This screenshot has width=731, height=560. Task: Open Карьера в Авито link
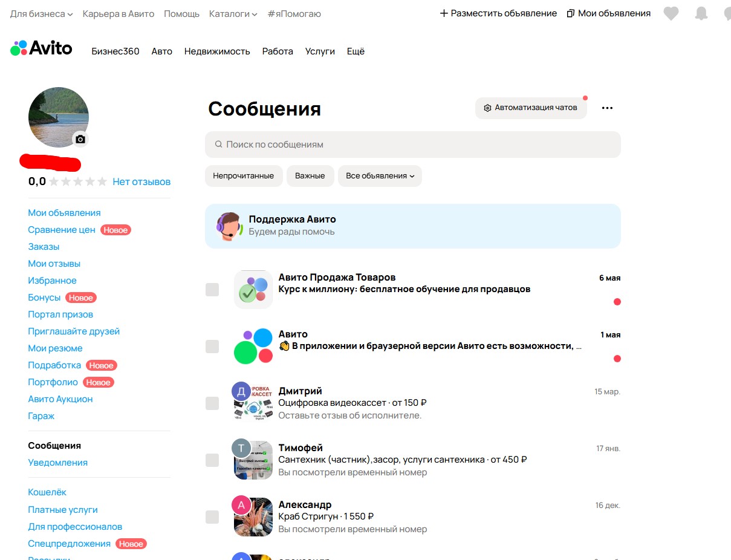point(119,13)
